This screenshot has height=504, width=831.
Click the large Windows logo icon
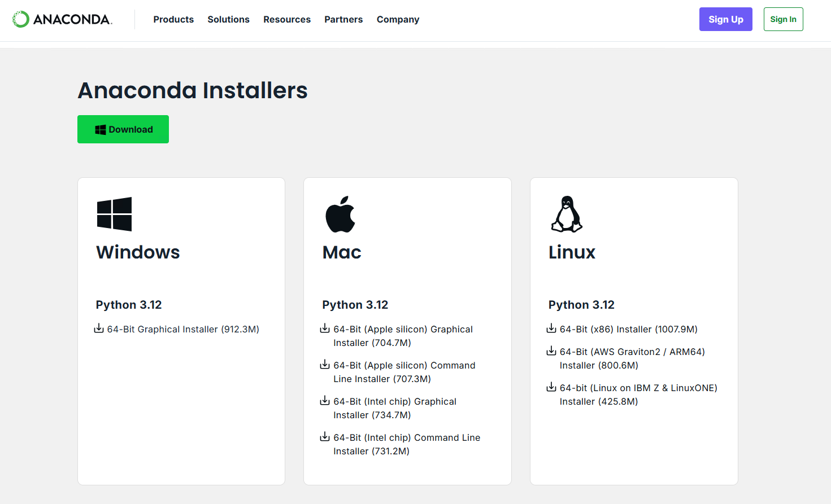[114, 214]
